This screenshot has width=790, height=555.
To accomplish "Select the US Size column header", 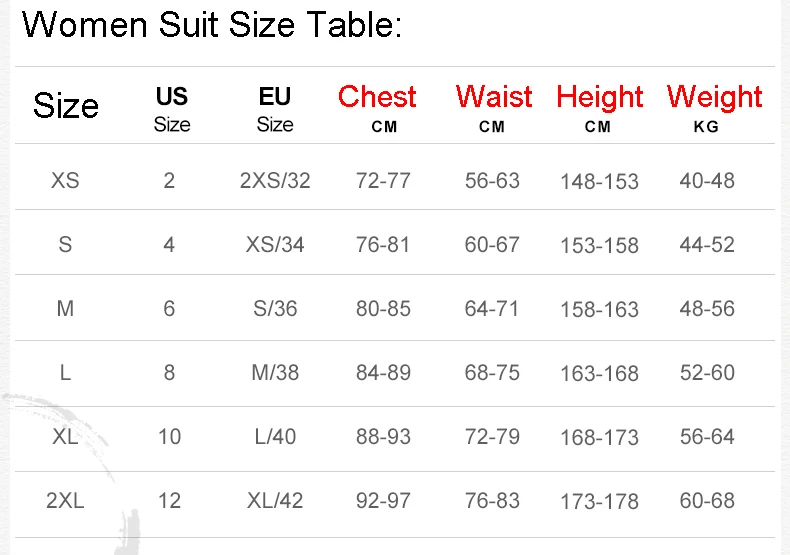I will (172, 109).
